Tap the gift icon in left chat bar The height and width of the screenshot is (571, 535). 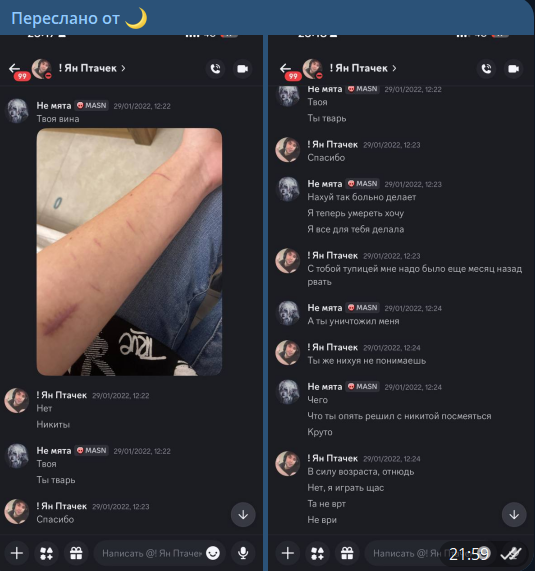coord(76,553)
